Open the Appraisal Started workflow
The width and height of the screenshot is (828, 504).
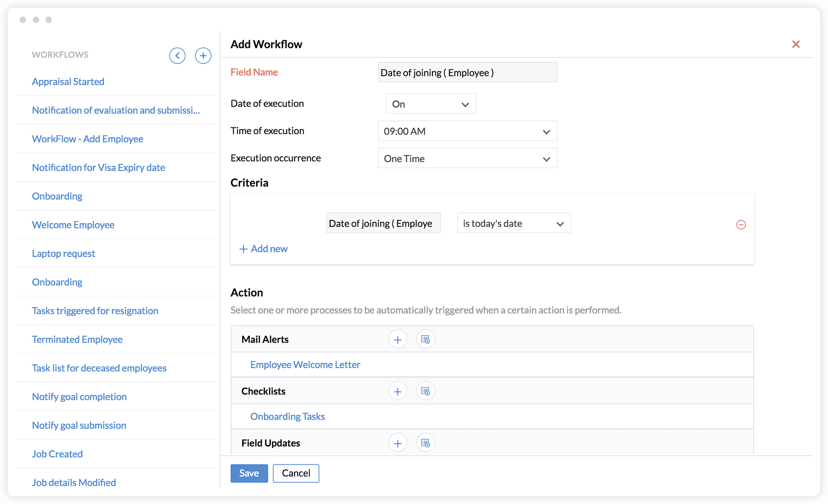[x=68, y=81]
